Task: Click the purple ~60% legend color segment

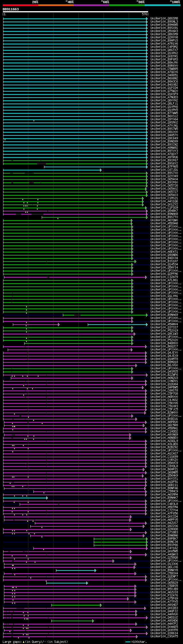Action: (x=91, y=5)
